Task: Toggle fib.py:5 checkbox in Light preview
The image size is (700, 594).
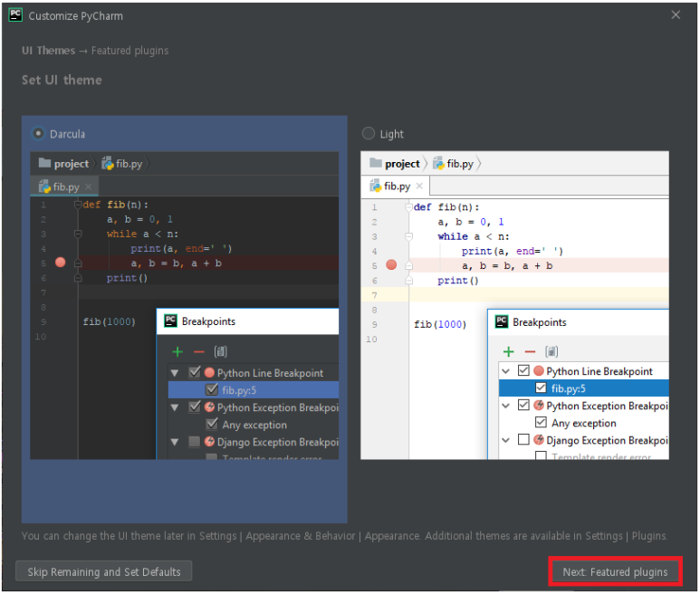Action: 541,388
